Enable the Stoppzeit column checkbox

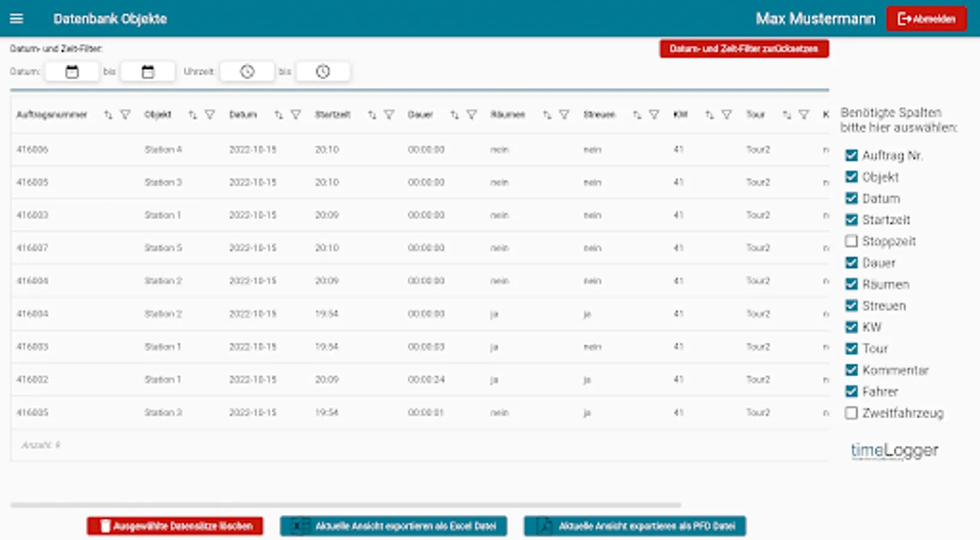point(851,241)
